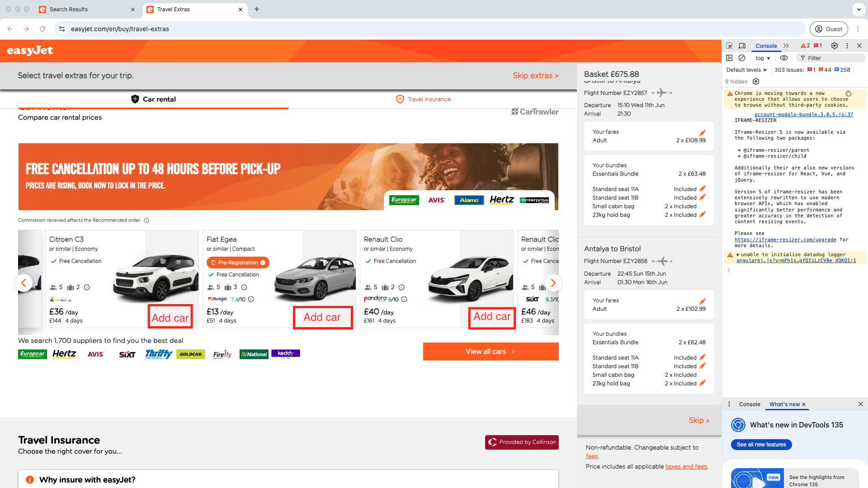
Task: Clear the console with the clear icon
Action: tap(742, 58)
